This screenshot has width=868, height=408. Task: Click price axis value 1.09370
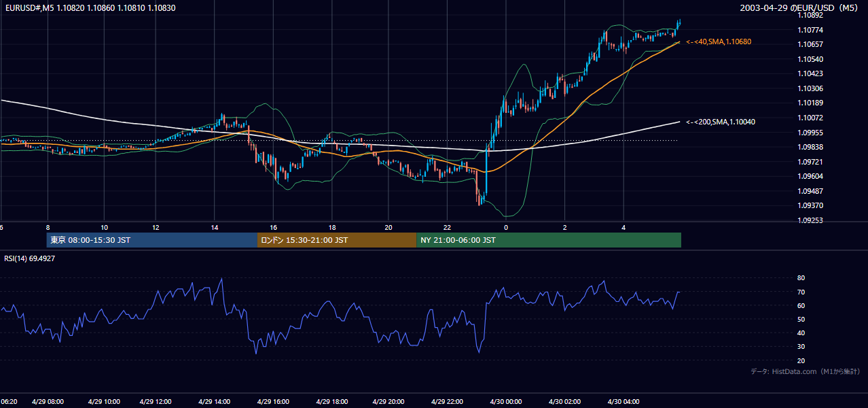click(810, 205)
